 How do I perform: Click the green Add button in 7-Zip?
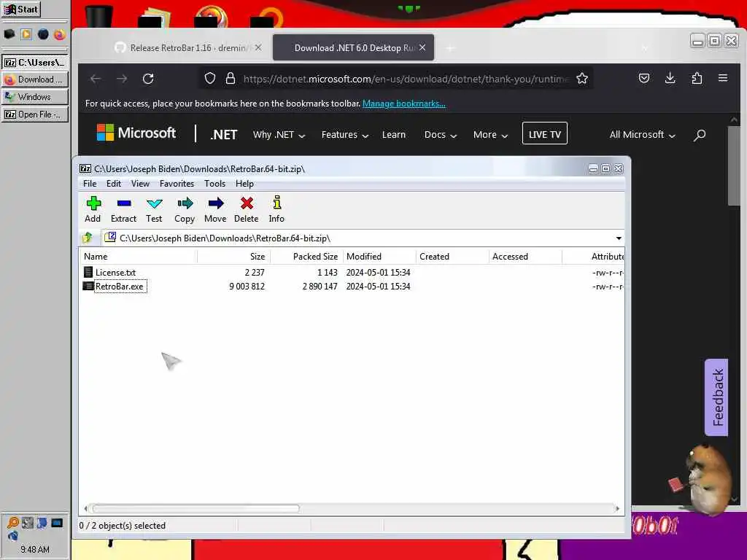(x=93, y=209)
